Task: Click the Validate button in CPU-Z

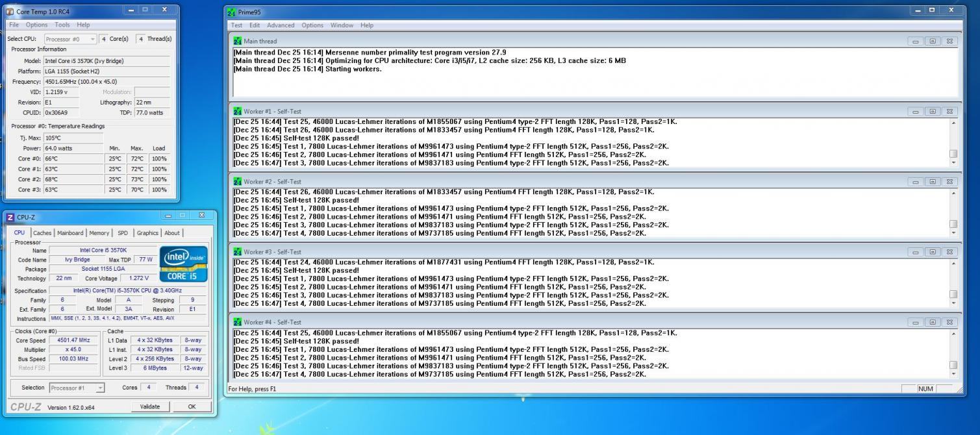Action: coord(150,406)
